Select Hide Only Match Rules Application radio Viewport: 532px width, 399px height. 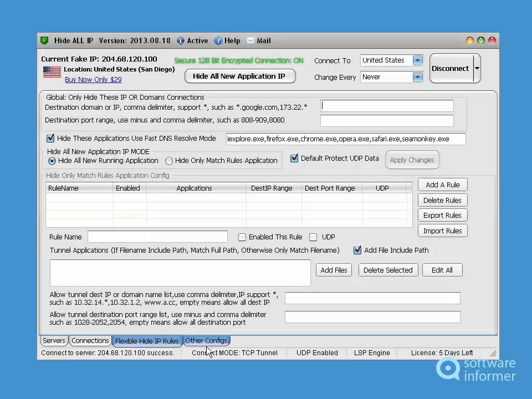168,161
